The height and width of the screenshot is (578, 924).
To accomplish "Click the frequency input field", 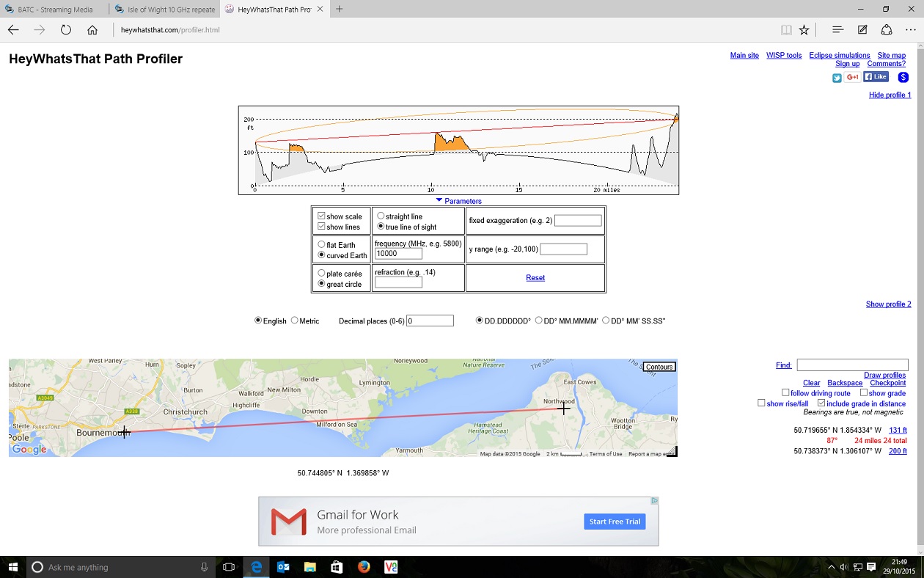I will pyautogui.click(x=398, y=254).
